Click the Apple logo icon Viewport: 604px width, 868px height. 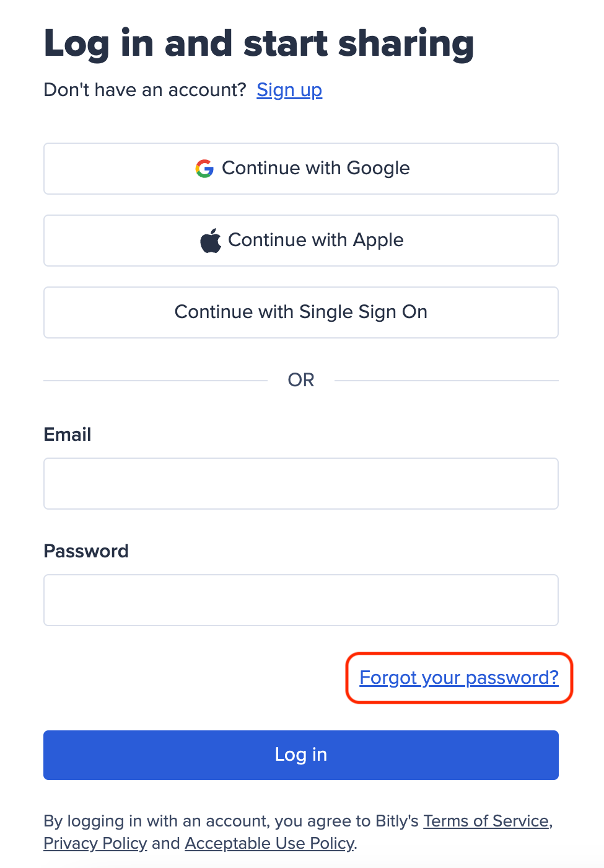click(x=211, y=239)
